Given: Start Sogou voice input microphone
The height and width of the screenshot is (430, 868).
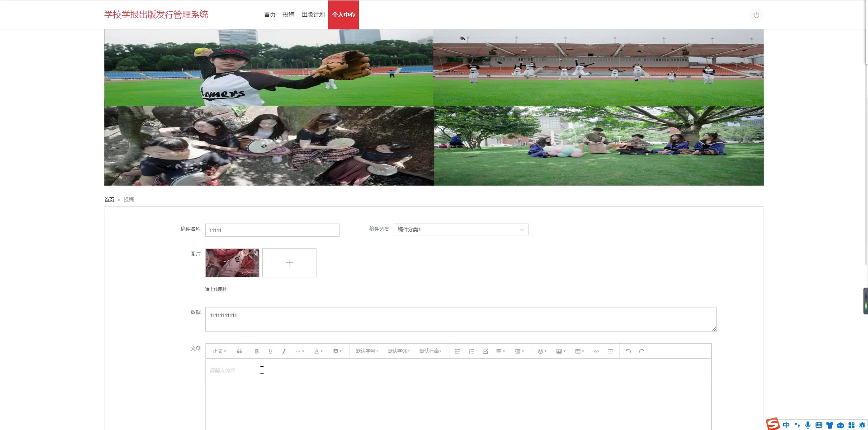Looking at the screenshot, I should tap(808, 425).
